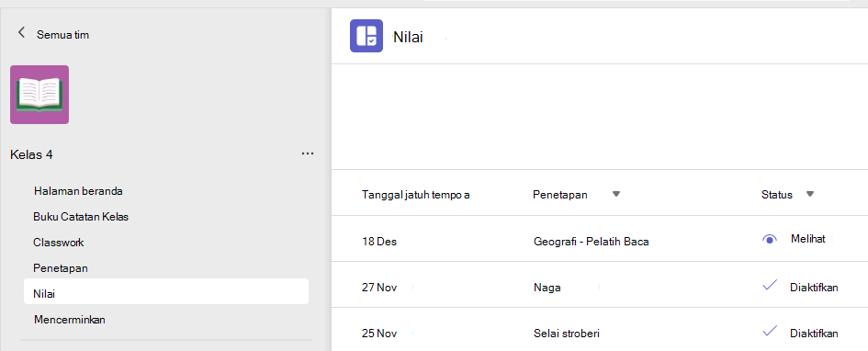Switch to the Classwork tab
Viewport: 868px width, 351px height.
coord(59,242)
